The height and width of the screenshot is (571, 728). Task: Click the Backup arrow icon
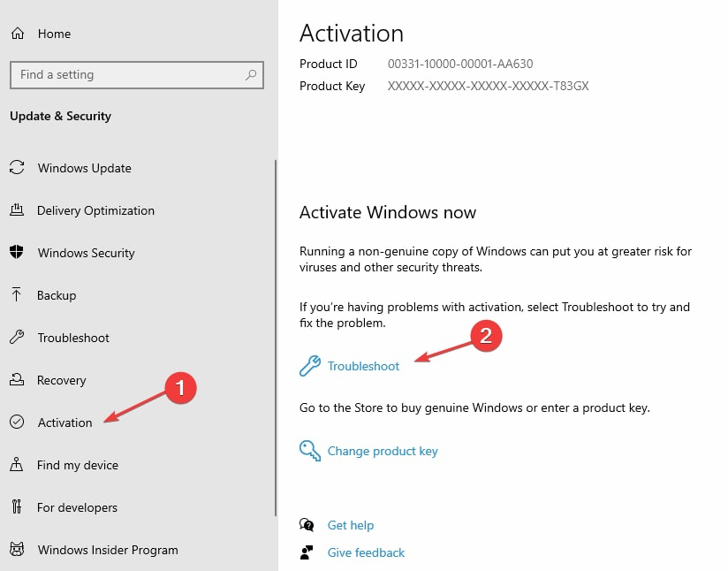pyautogui.click(x=17, y=295)
